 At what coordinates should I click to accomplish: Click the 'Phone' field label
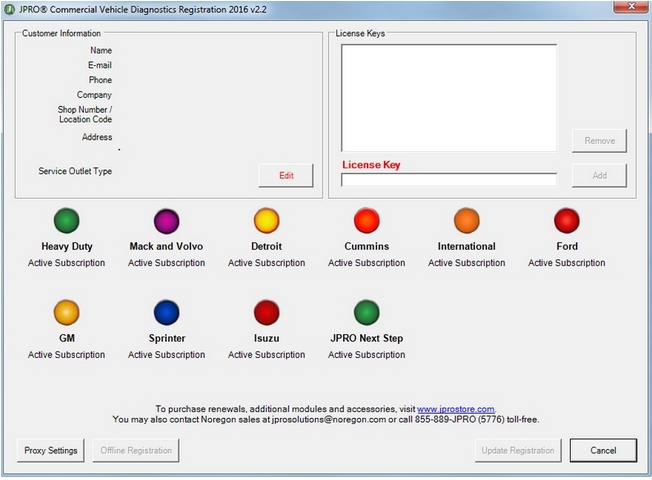pos(100,80)
